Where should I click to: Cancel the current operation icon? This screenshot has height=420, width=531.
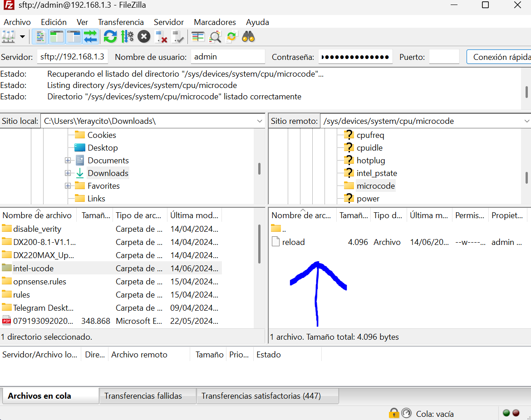pos(144,36)
